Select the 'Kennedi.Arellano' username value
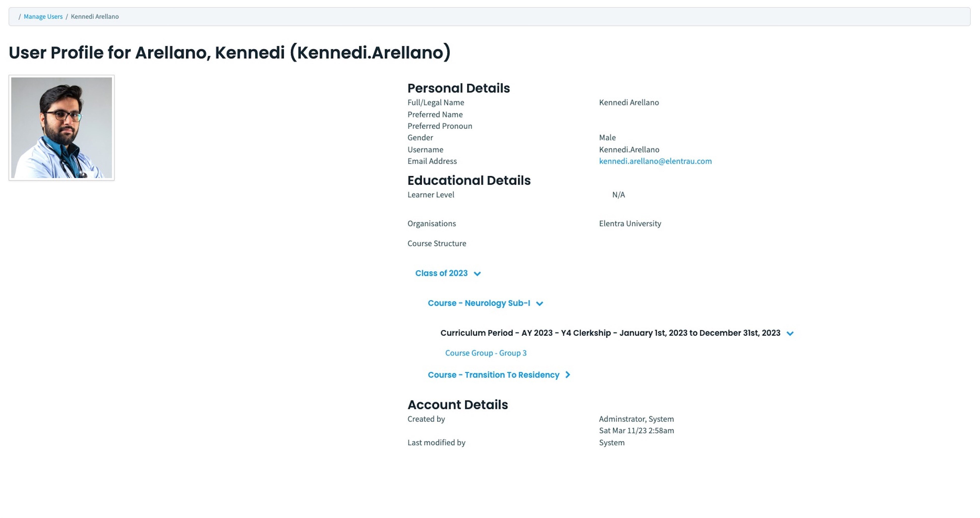The height and width of the screenshot is (518, 980). [629, 149]
